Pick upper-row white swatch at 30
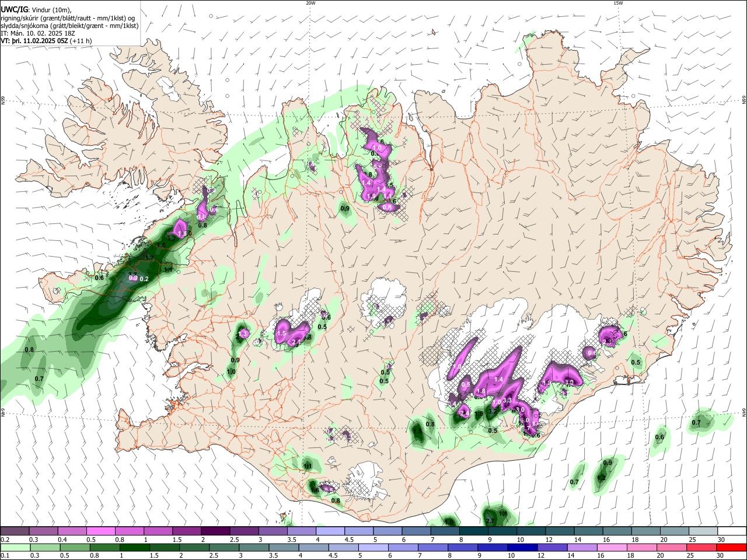The height and width of the screenshot is (560, 747). click(x=732, y=531)
